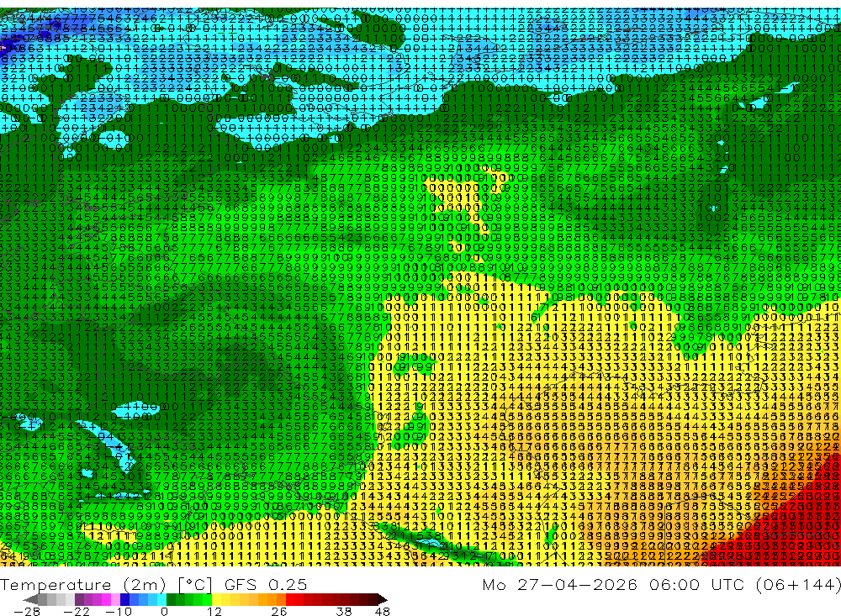Click the '-10' legend scale value
The width and height of the screenshot is (841, 616).
tap(119, 611)
